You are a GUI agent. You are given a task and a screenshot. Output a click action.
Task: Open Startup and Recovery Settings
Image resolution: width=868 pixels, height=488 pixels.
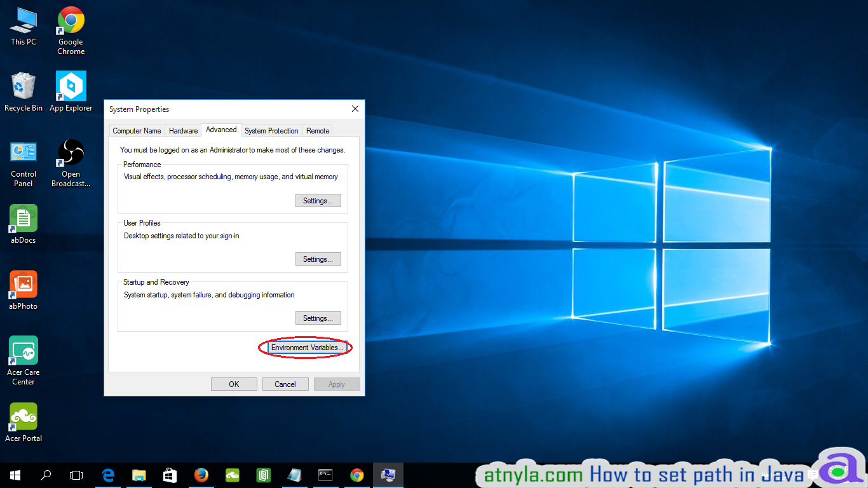coord(318,318)
